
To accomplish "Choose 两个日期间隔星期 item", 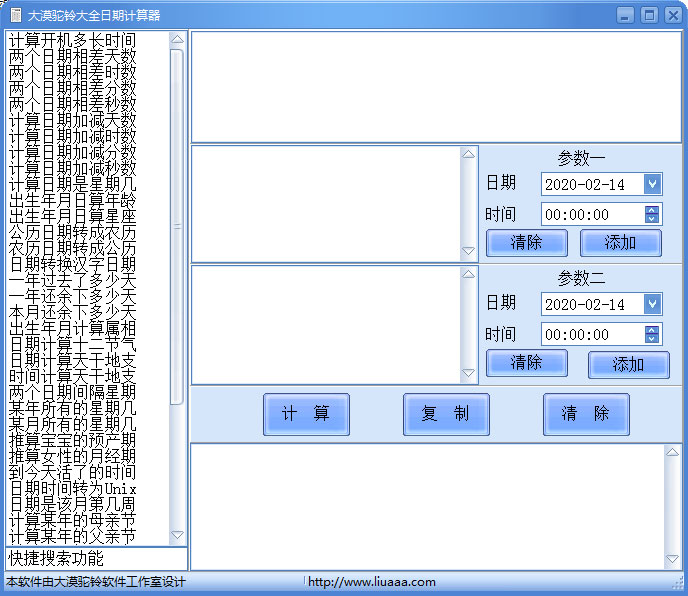I will 72,393.
